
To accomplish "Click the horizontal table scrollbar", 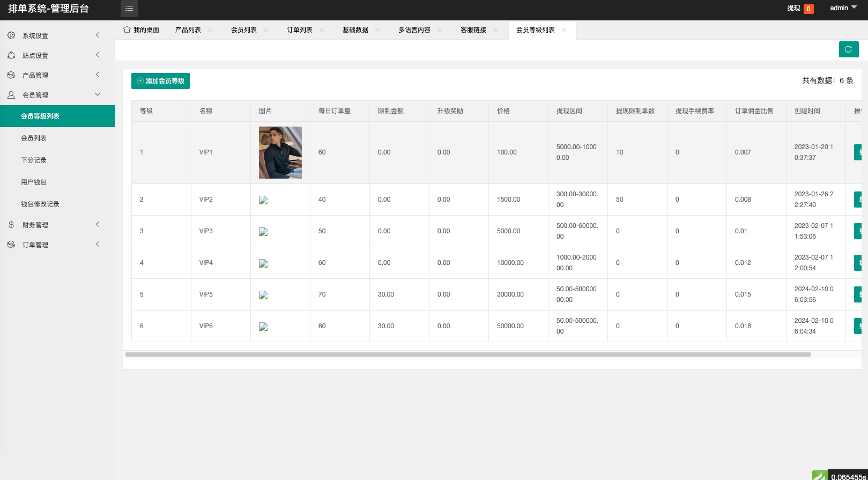I will pyautogui.click(x=468, y=355).
